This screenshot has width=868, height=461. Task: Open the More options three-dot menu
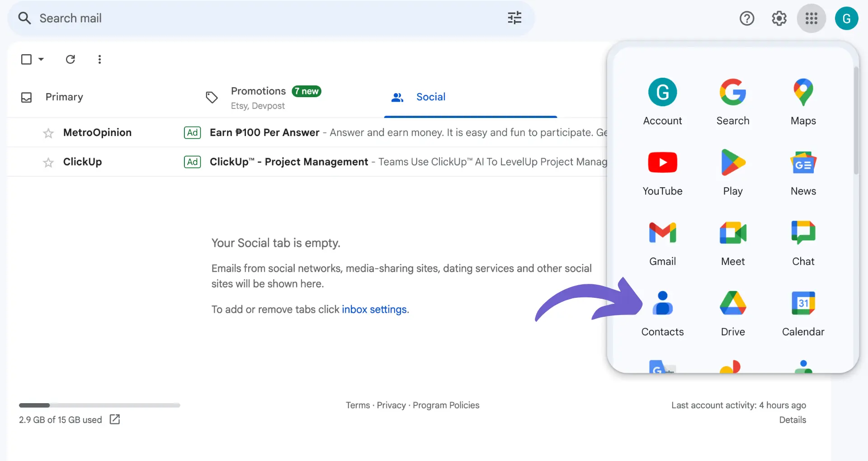pos(99,59)
